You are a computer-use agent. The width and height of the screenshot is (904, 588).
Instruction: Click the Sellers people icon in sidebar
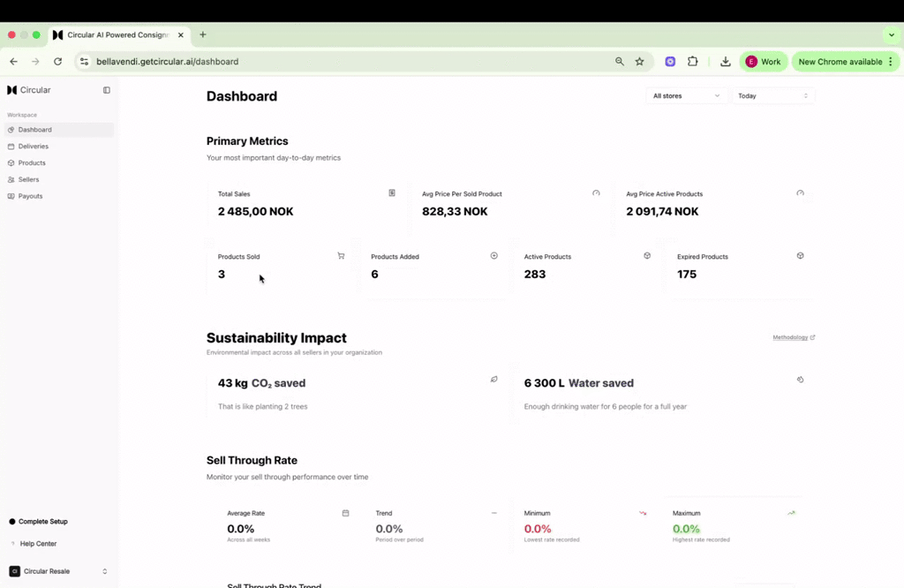pyautogui.click(x=11, y=179)
